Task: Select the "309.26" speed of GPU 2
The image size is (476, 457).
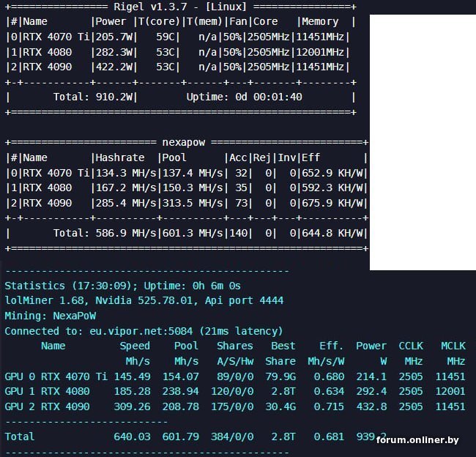Action: coord(132,406)
